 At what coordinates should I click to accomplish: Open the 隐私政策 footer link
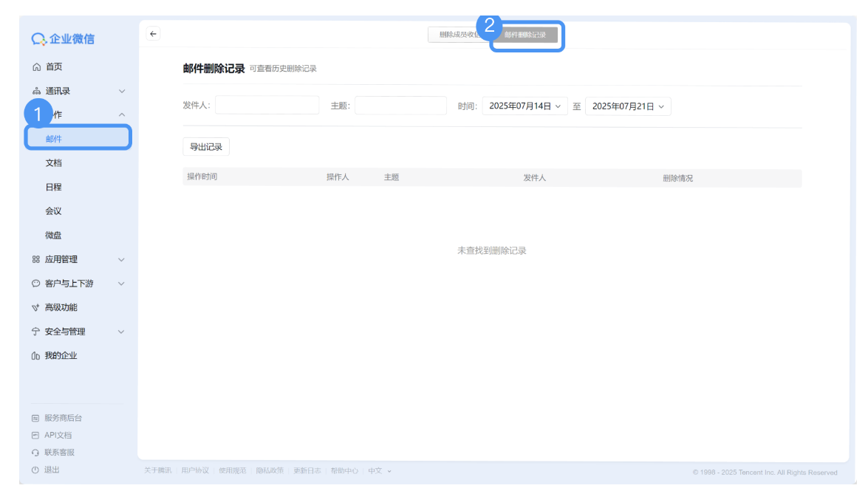(x=270, y=471)
